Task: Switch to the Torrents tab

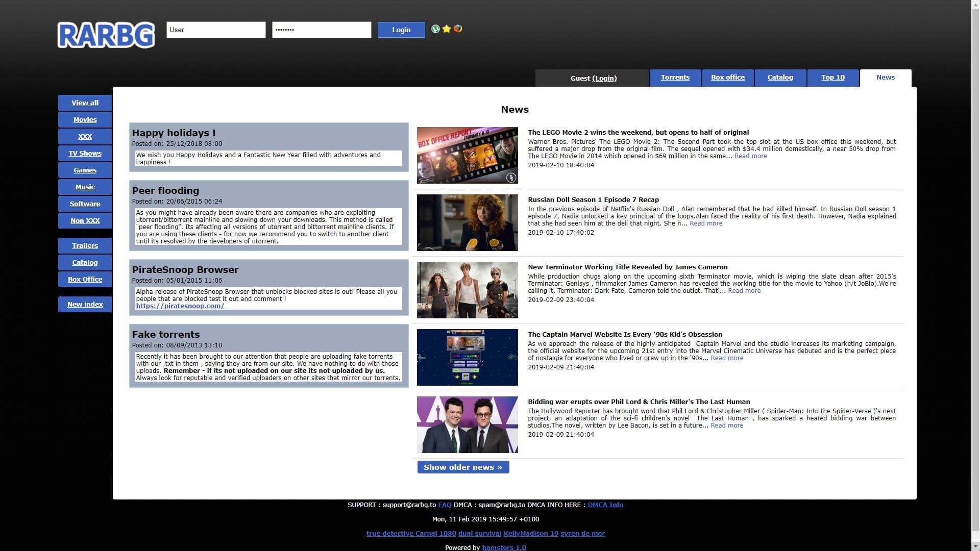Action: pos(675,78)
